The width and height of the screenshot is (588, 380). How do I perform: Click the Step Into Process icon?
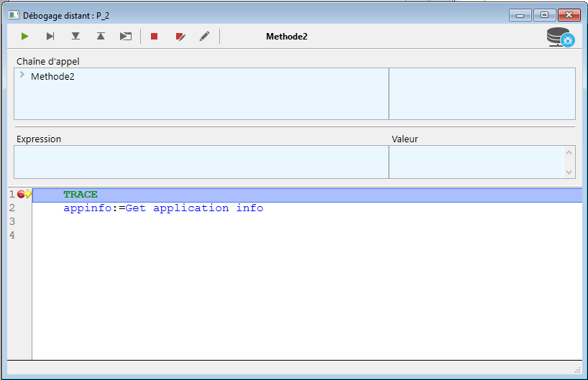point(126,36)
